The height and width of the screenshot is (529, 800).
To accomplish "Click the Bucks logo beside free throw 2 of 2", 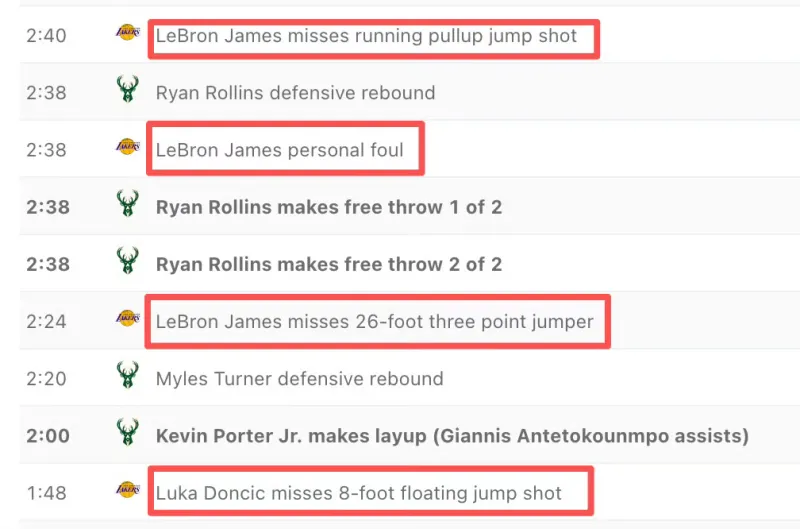I will (x=126, y=264).
